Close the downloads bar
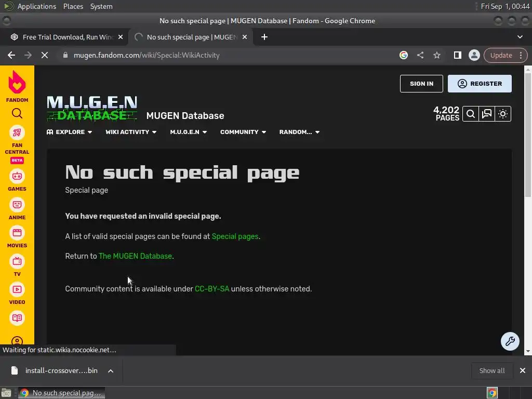The width and height of the screenshot is (532, 399). (x=523, y=370)
